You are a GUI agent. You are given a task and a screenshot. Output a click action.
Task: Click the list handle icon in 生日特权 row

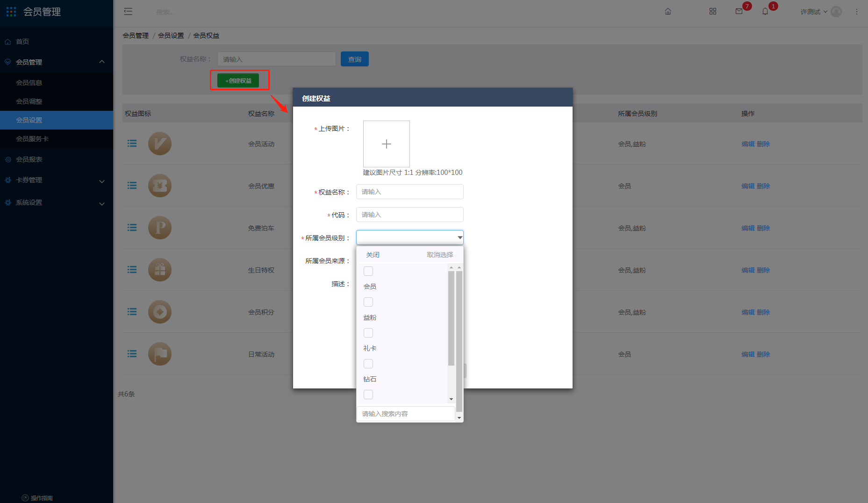click(x=132, y=270)
